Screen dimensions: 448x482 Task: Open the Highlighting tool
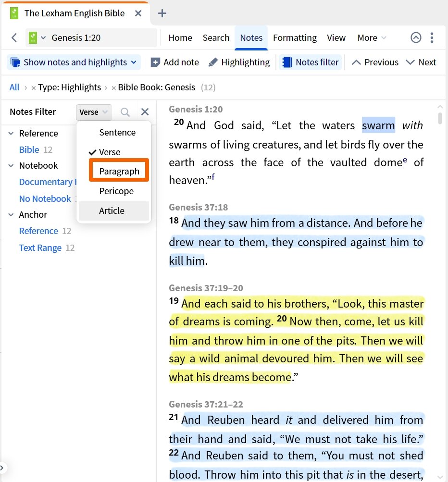[x=239, y=62]
